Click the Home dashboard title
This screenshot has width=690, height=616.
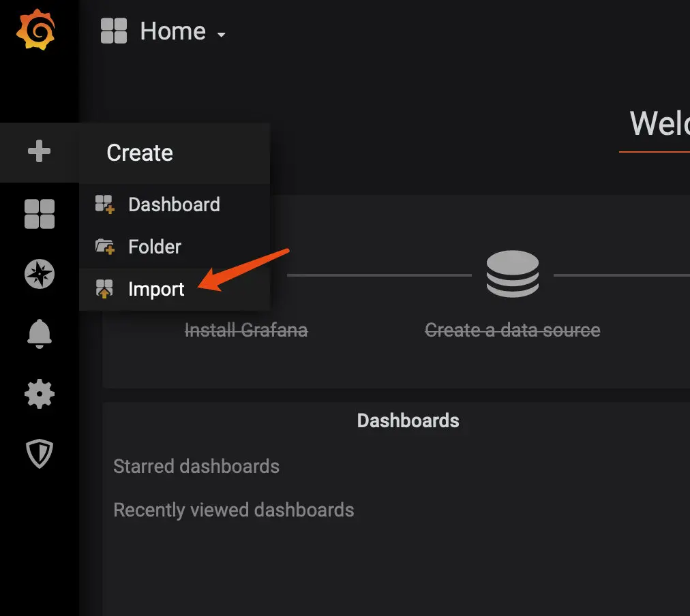click(x=173, y=31)
